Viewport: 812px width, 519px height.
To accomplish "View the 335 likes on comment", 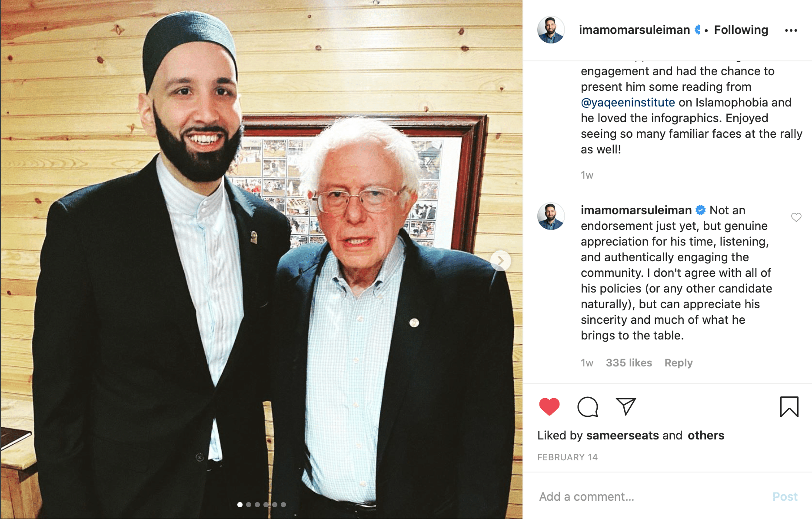I will pyautogui.click(x=629, y=363).
